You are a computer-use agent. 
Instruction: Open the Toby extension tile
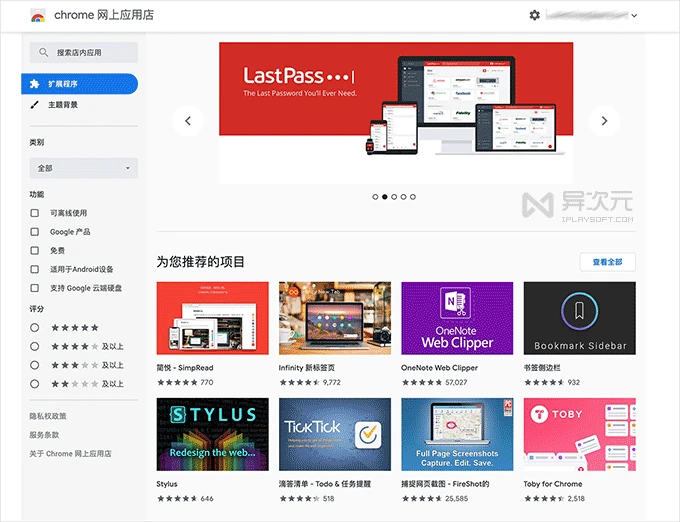coord(580,434)
